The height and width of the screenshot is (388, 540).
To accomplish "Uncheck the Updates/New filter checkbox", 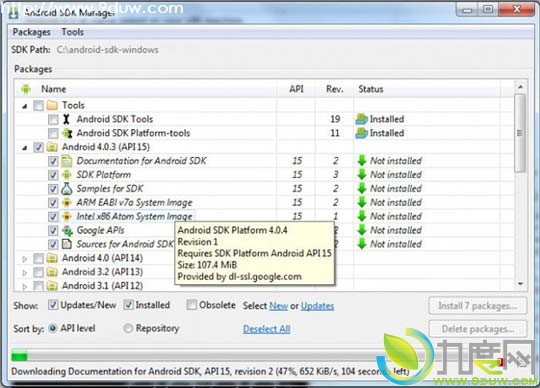I will (x=53, y=305).
